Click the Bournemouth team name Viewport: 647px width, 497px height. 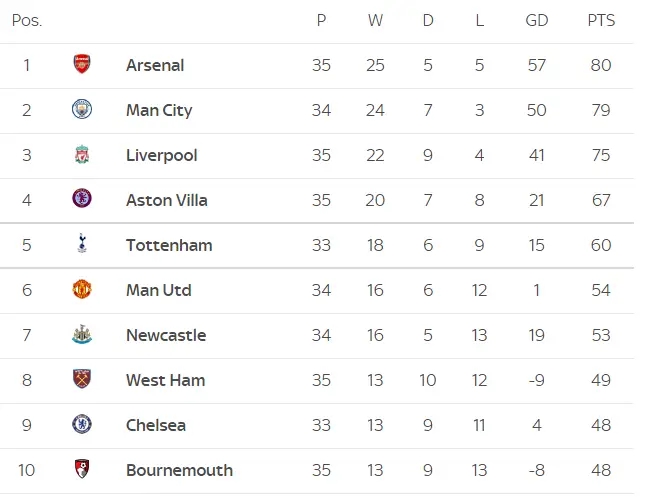tap(179, 470)
